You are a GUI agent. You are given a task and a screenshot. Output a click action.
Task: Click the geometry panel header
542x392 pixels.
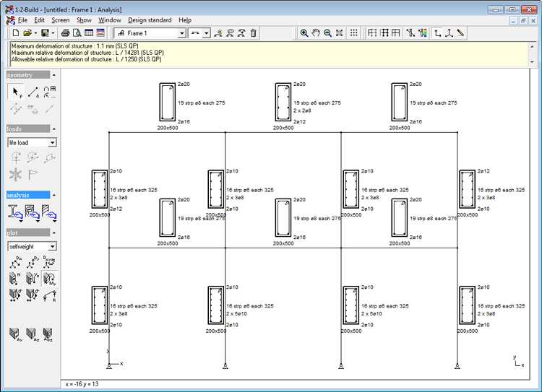point(28,74)
